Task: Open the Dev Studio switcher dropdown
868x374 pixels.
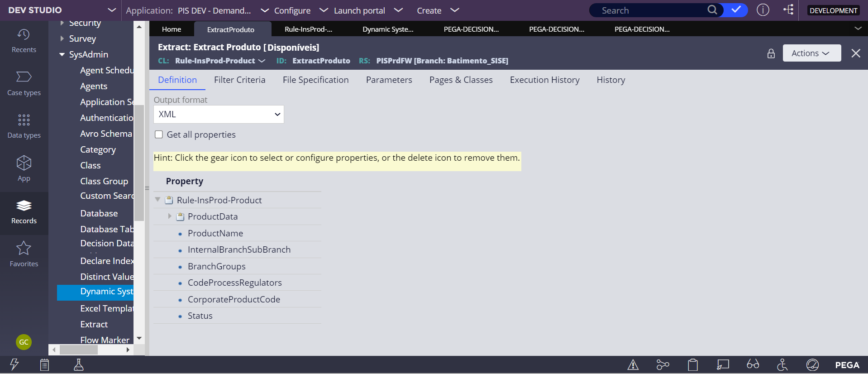Action: point(112,10)
